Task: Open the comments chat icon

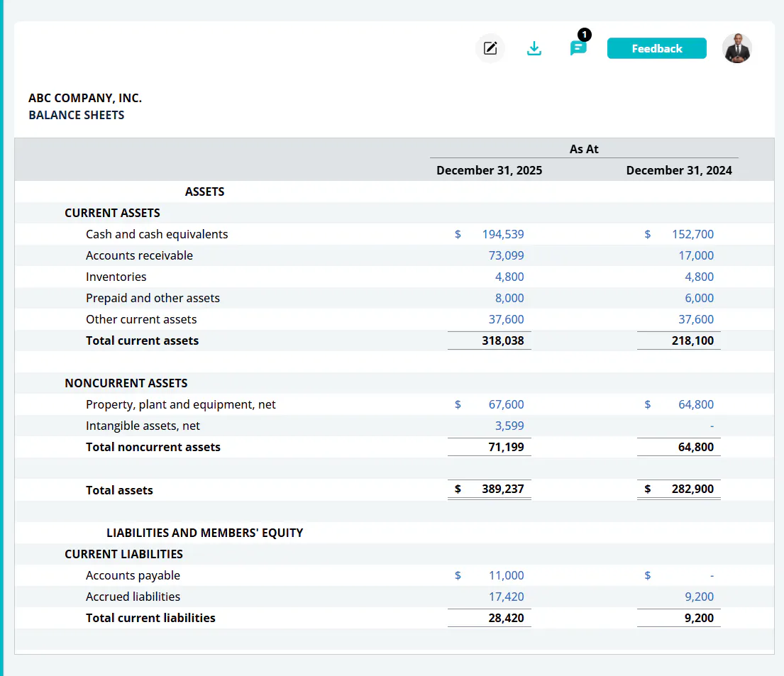Action: 578,49
